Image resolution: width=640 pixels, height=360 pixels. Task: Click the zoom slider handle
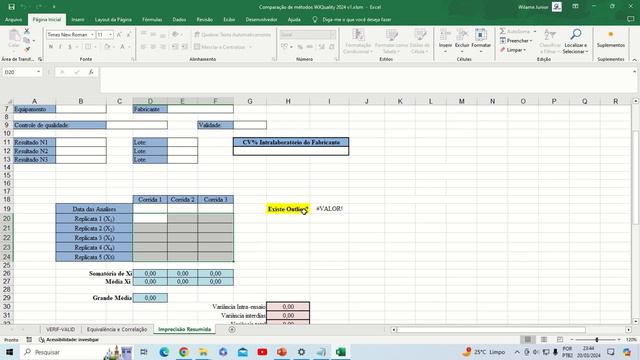coord(597,340)
